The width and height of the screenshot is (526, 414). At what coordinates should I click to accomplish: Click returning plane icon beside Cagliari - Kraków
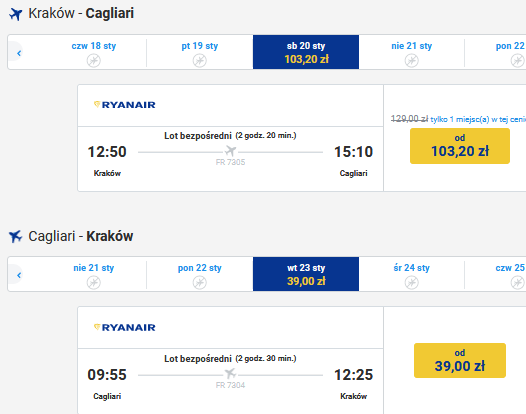(15, 236)
